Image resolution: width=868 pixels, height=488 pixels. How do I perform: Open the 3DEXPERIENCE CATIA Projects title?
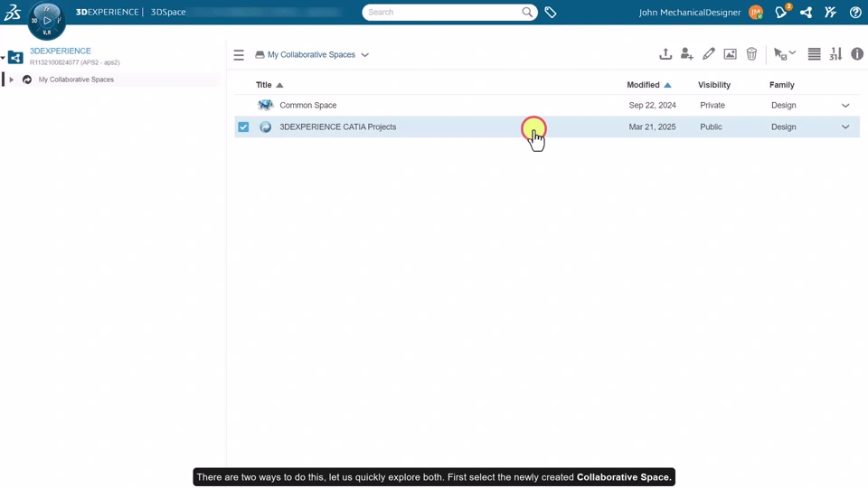[337, 127]
